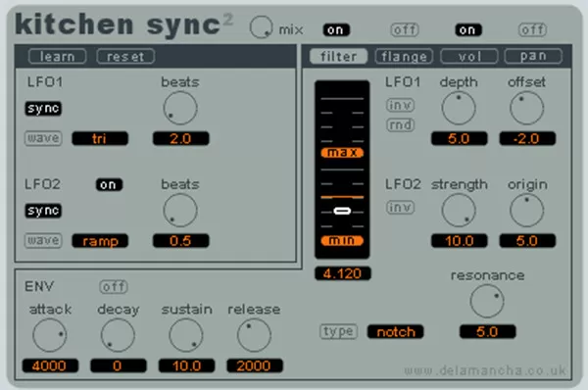
Task: Click the min handle on filter slider
Action: [x=342, y=240]
